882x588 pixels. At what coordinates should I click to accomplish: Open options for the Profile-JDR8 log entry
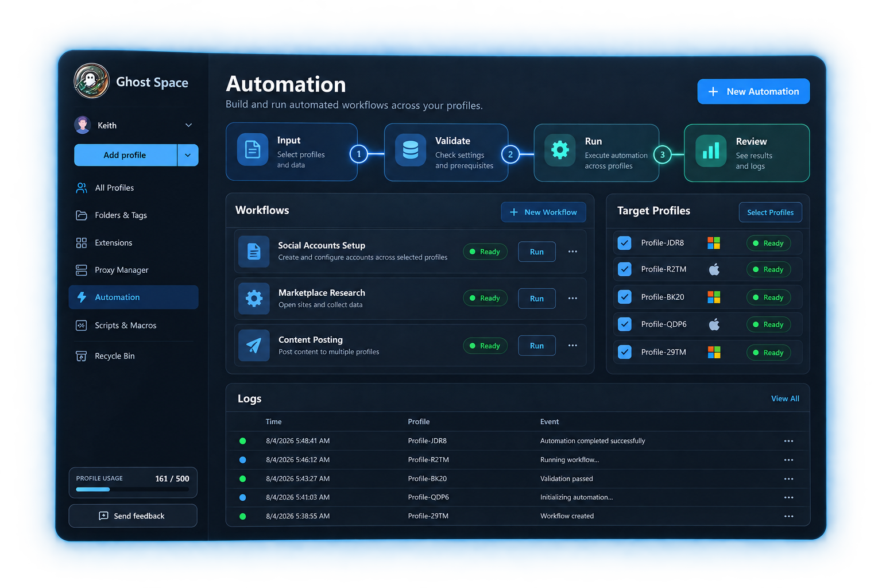[x=788, y=441]
